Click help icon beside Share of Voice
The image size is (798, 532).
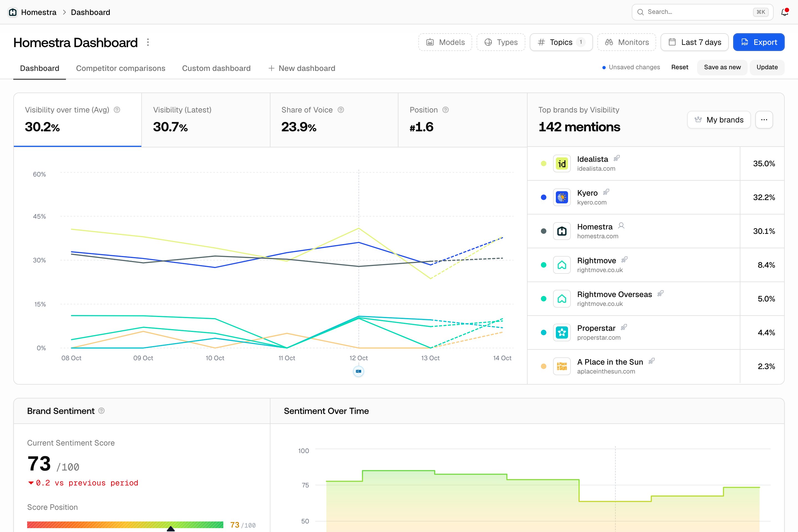click(341, 110)
